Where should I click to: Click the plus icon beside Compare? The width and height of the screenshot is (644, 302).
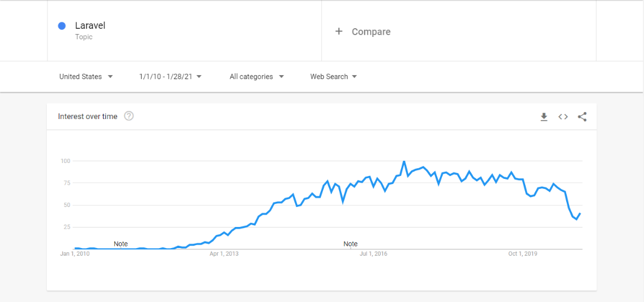pos(339,31)
